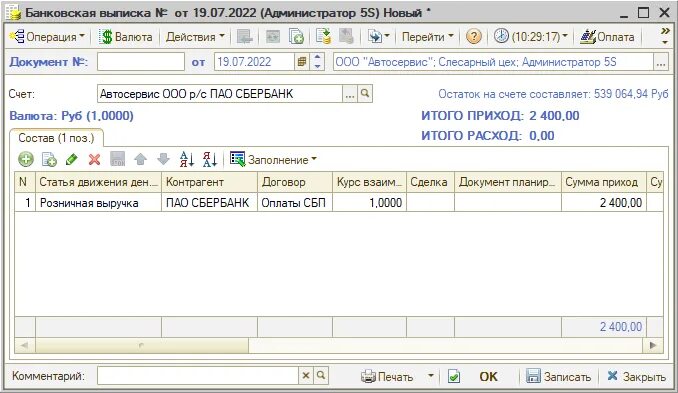The width and height of the screenshot is (678, 393).
Task: Click the red X delete row icon
Action: click(x=94, y=160)
